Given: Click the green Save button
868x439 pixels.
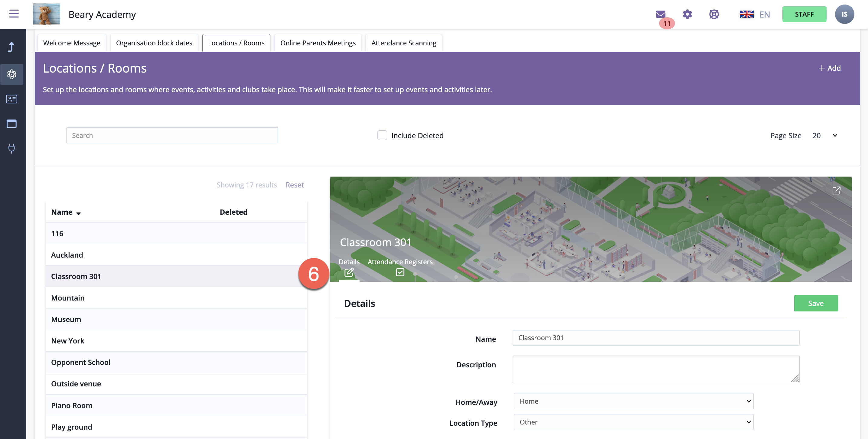Looking at the screenshot, I should tap(815, 303).
